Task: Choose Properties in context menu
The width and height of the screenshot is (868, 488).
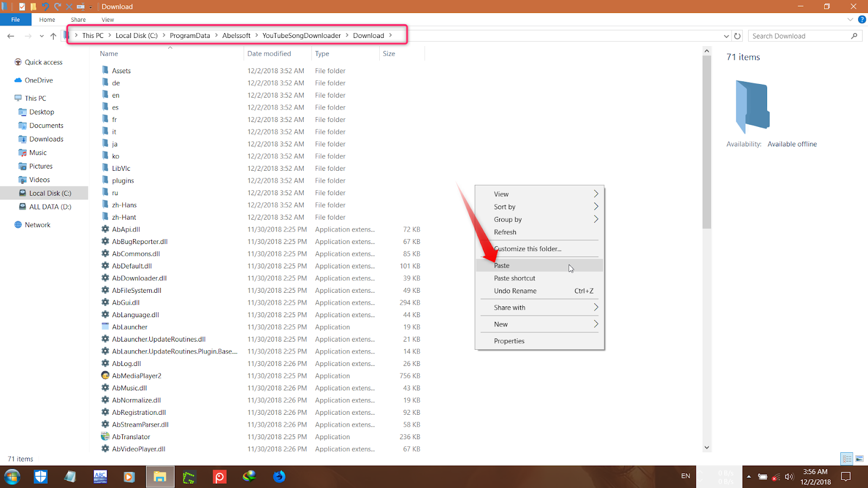Action: 540,341
